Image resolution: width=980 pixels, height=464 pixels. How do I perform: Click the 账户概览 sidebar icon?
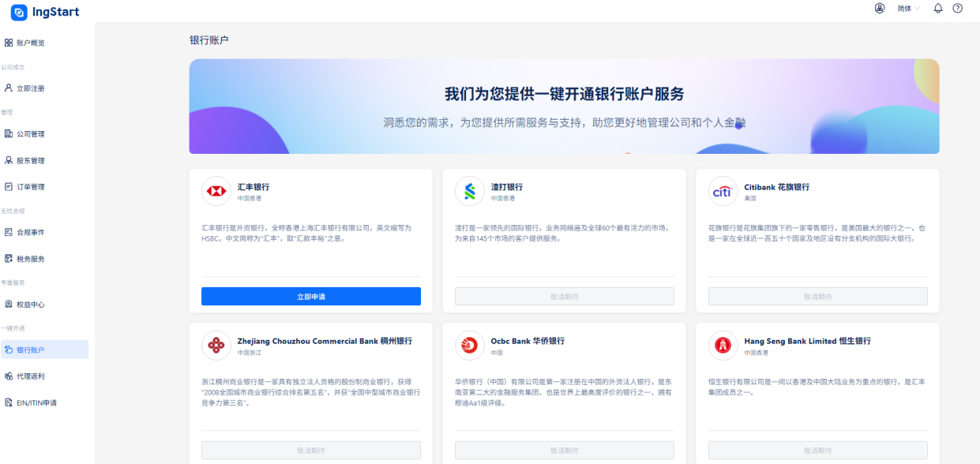[9, 43]
